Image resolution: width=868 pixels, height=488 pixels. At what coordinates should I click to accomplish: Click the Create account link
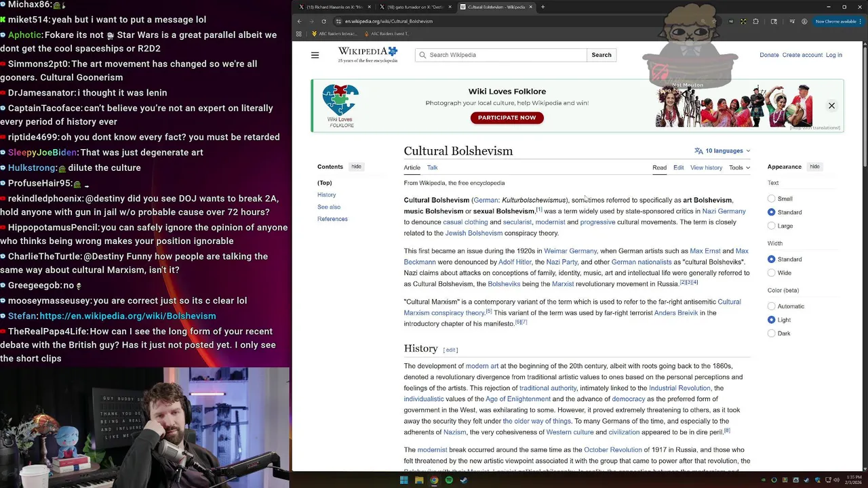(x=802, y=55)
